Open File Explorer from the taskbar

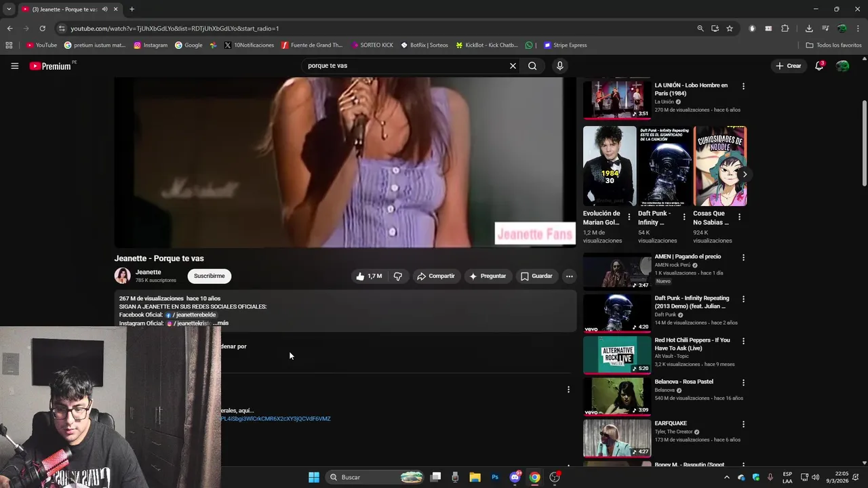coord(475,477)
